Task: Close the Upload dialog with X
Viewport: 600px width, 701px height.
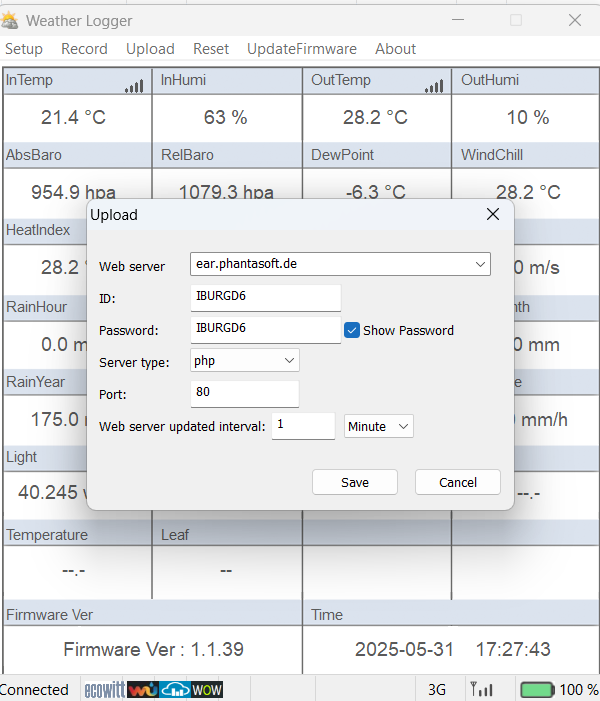Action: pyautogui.click(x=493, y=214)
